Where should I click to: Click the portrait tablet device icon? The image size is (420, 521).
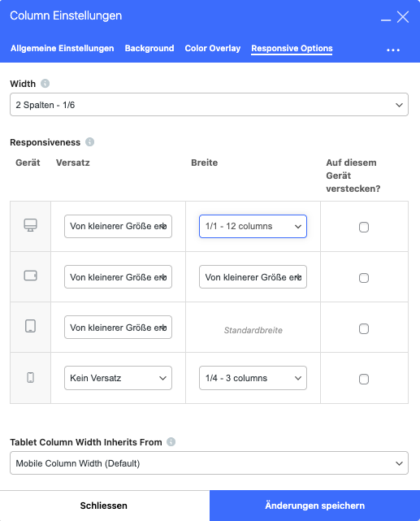30,326
